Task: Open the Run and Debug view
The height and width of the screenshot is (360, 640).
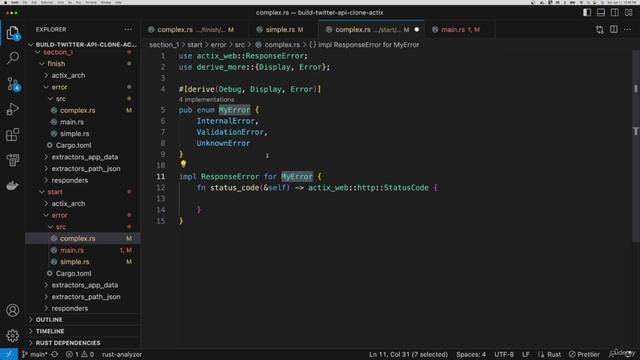Action: click(x=13, y=109)
